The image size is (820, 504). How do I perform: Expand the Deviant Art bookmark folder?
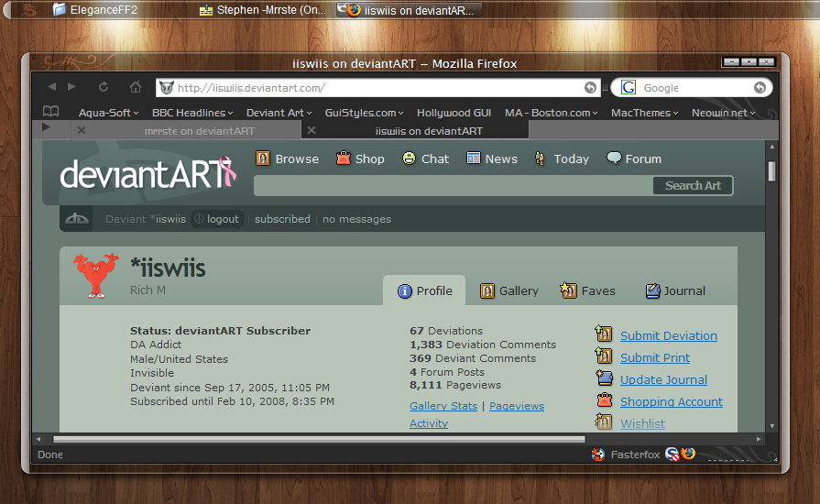coord(279,113)
